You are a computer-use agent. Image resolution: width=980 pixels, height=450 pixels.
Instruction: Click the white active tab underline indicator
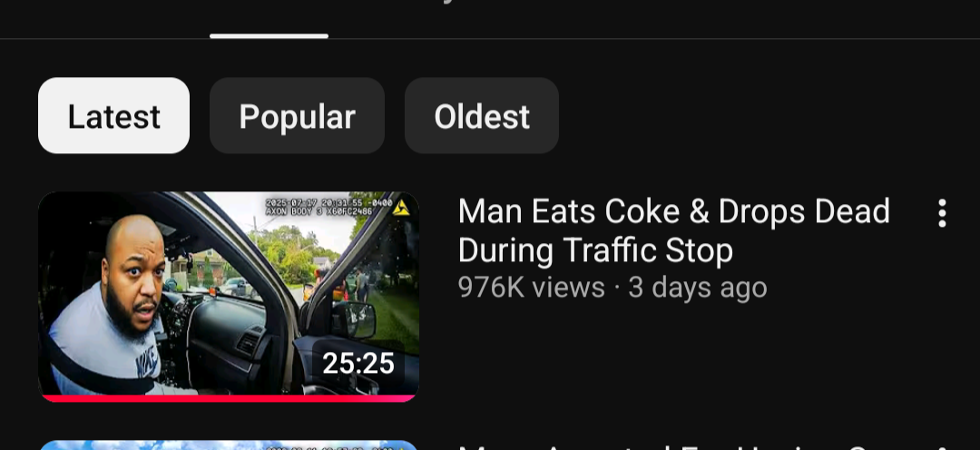(269, 35)
